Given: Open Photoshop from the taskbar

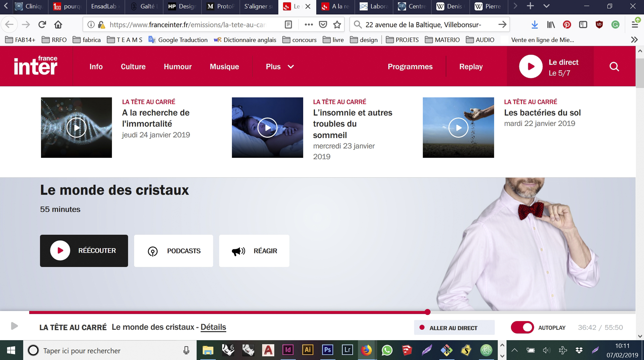Looking at the screenshot, I should (x=327, y=350).
